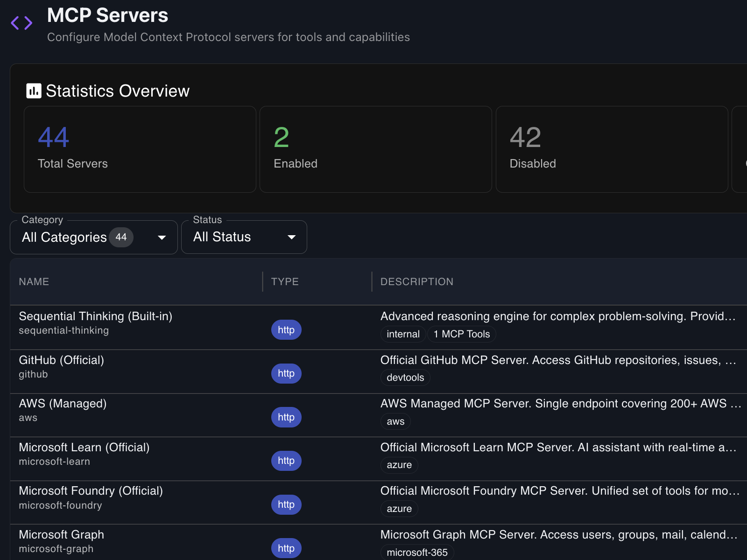
Task: Click the AWS Managed MCP Server description
Action: 561,404
